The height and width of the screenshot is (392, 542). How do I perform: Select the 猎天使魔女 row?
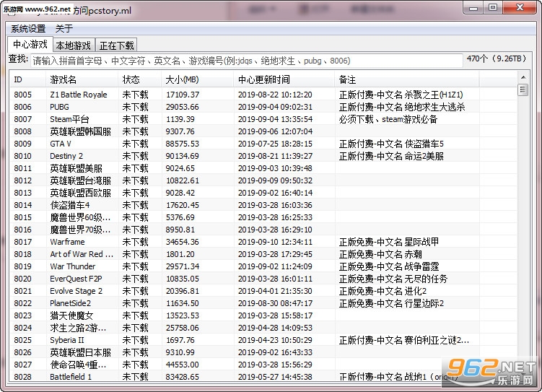(263, 315)
